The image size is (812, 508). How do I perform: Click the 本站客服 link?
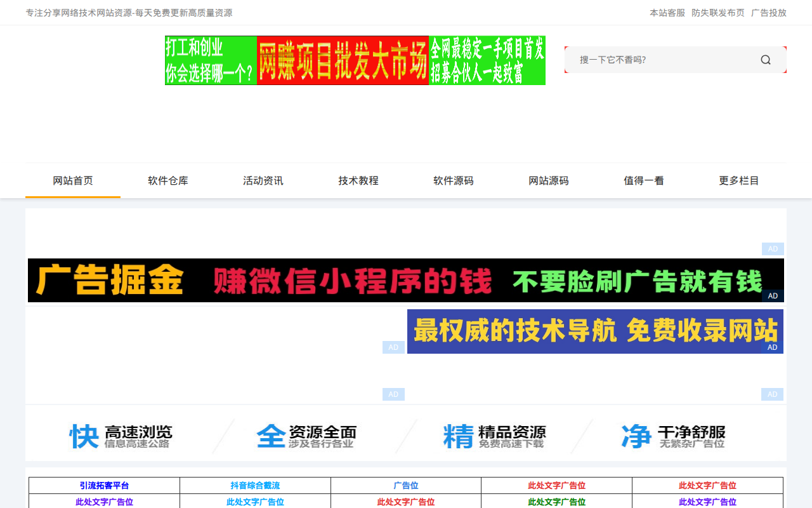point(667,13)
